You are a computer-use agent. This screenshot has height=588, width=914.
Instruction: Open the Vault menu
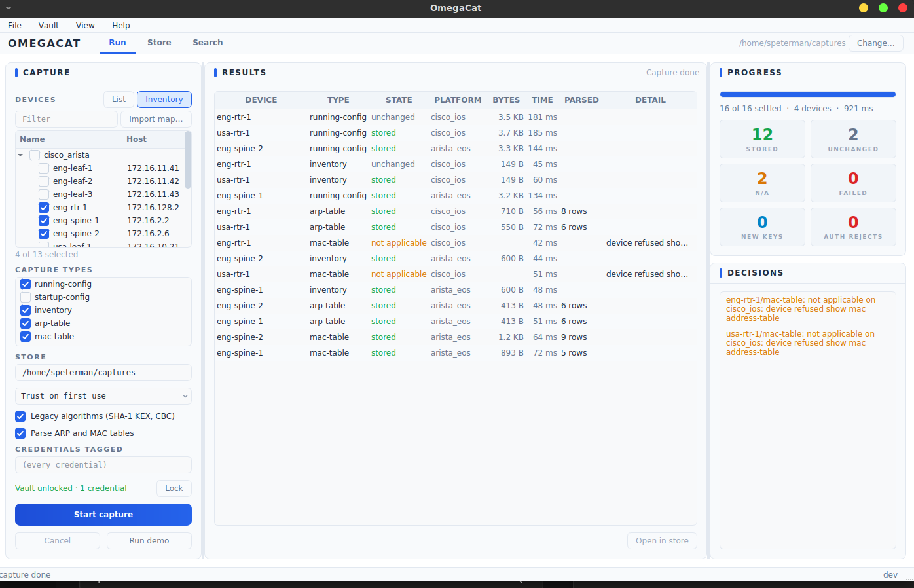[x=48, y=26]
